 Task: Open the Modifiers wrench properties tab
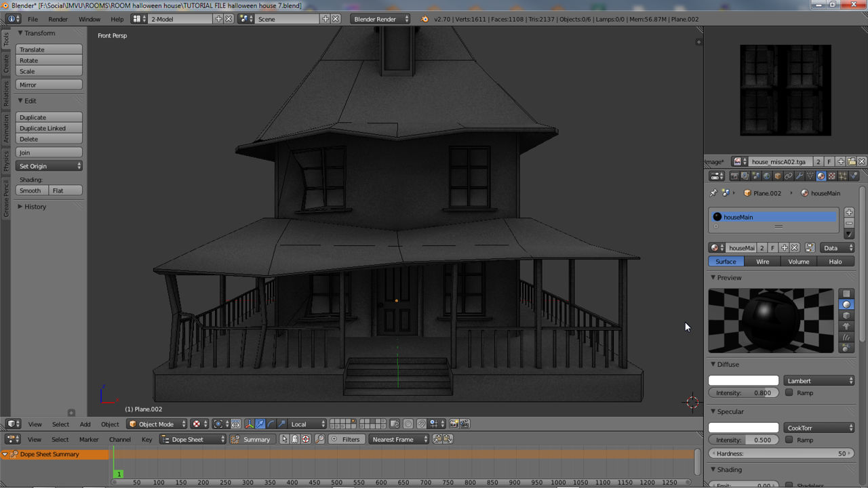tap(799, 176)
